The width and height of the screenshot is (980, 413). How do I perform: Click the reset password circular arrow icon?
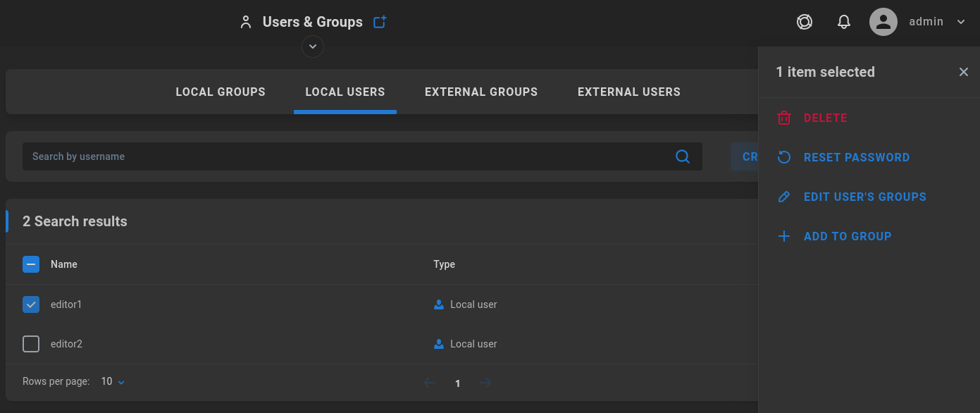click(x=784, y=157)
